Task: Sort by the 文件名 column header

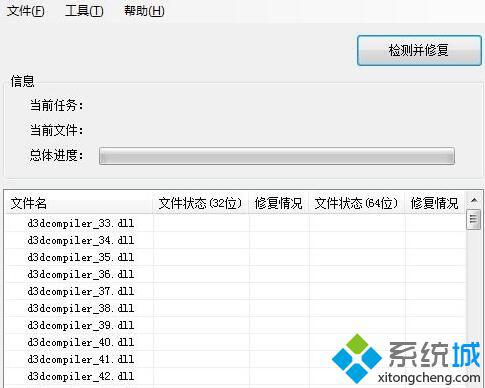Action: [x=79, y=203]
